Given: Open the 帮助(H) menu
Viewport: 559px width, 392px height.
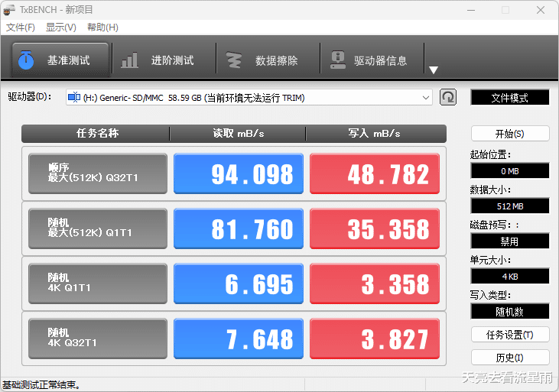Looking at the screenshot, I should [102, 28].
